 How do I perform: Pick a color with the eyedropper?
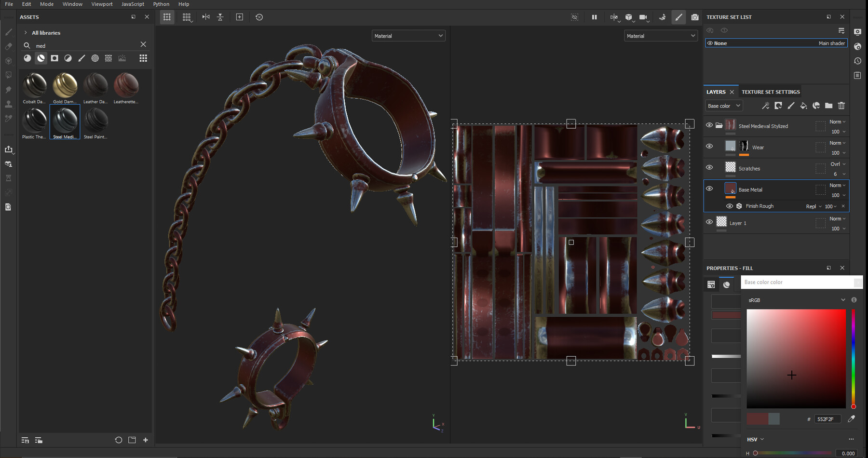(852, 419)
